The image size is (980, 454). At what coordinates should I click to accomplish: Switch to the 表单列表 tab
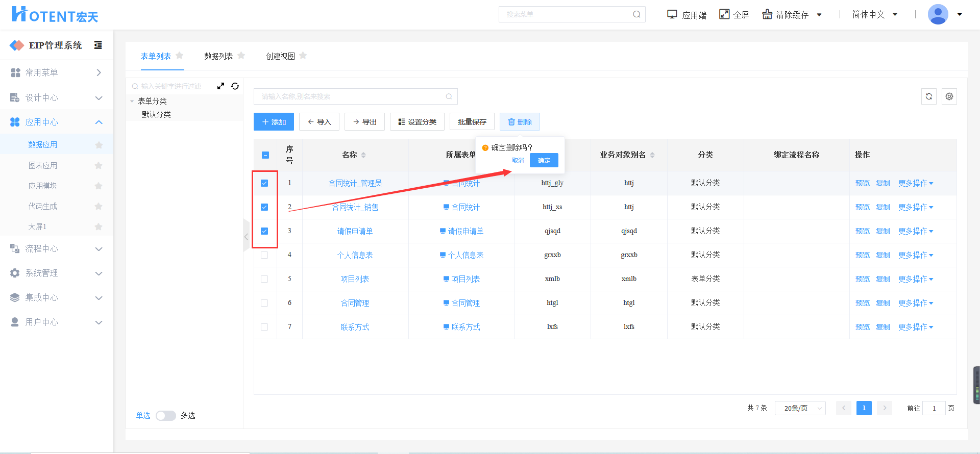point(156,56)
